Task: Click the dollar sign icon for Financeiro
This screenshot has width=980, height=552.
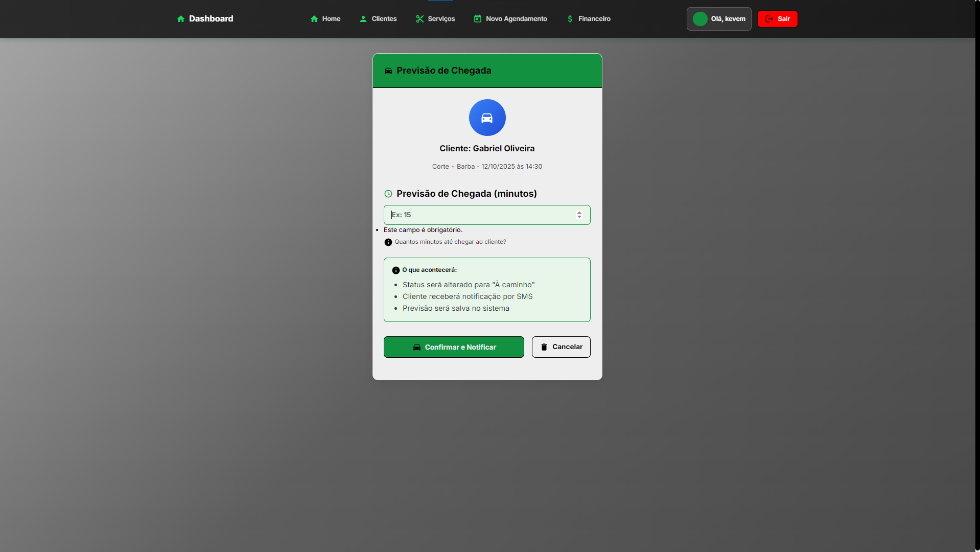Action: click(570, 19)
